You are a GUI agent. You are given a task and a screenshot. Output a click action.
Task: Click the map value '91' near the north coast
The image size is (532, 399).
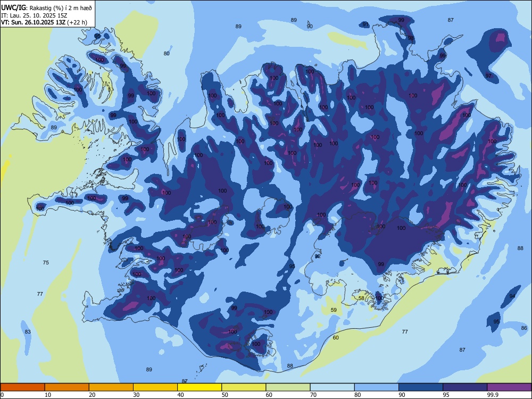point(365,24)
